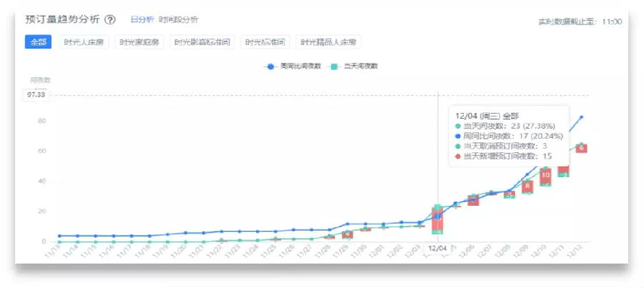This screenshot has height=288, width=644.
Task: Click the red bar labeled 6 at 12/12
Action: [582, 149]
